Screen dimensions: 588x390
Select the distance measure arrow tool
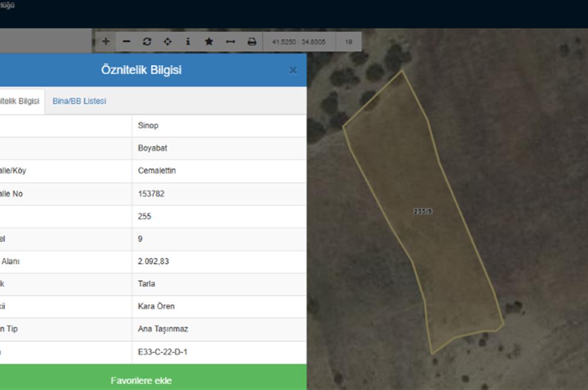click(230, 42)
